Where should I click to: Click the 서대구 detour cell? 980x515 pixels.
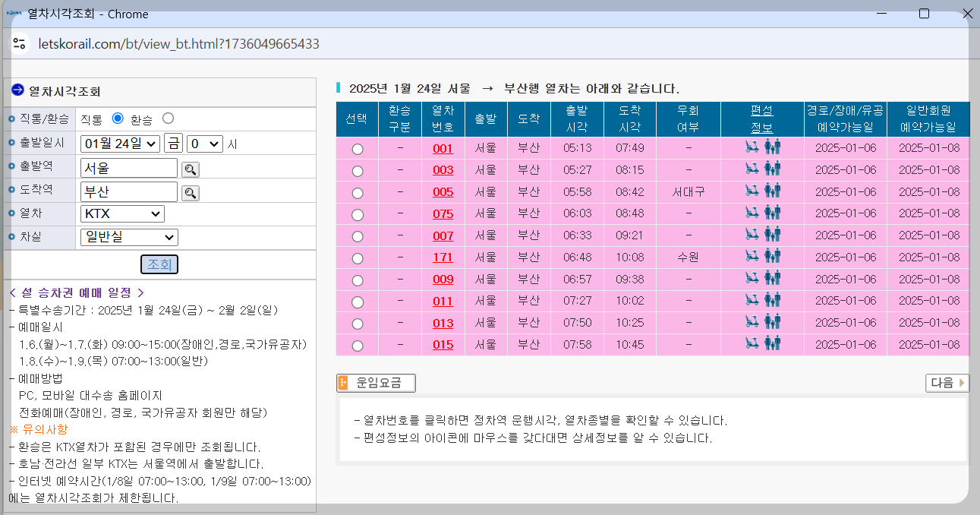(689, 192)
